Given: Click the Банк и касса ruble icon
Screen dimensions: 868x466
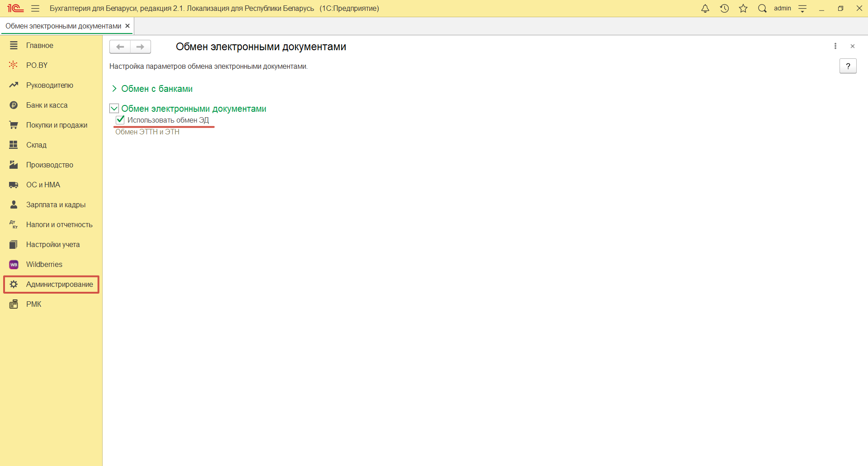Looking at the screenshot, I should click(14, 105).
